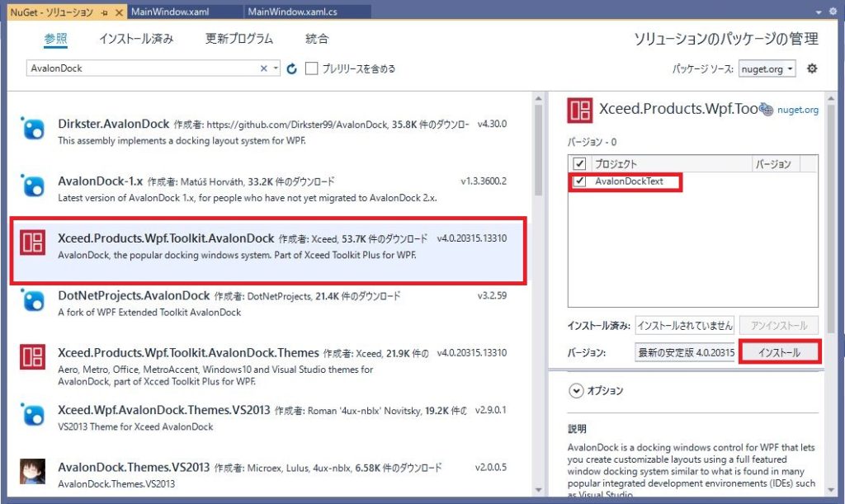Click version v4.30.0 of Dirkster.AvalonDock

pos(492,124)
